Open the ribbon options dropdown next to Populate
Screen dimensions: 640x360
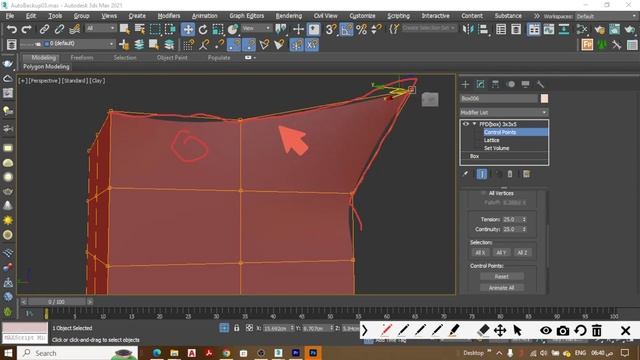coord(250,58)
